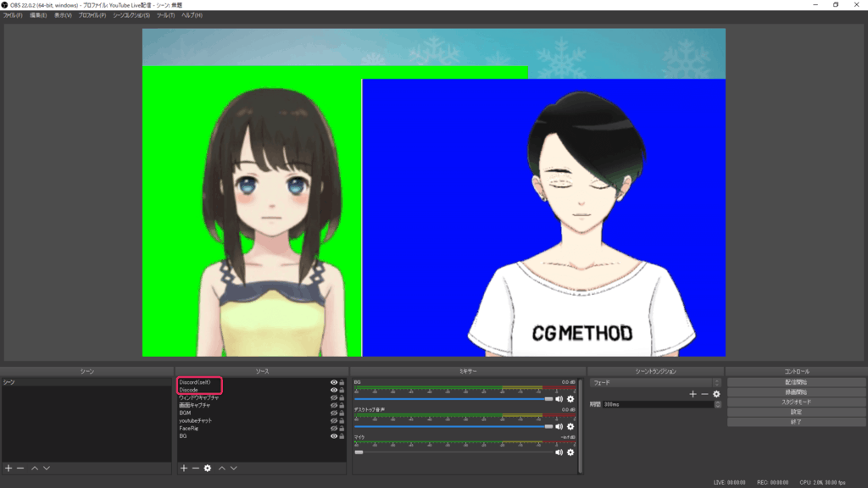This screenshot has width=868, height=488.
Task: Add a new source with plus icon
Action: 184,468
